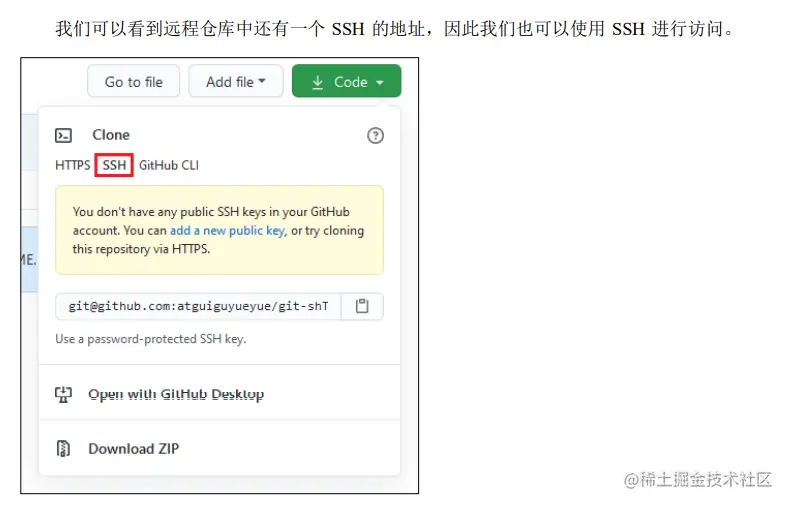
Task: Click the Clone heading text
Action: [x=111, y=135]
